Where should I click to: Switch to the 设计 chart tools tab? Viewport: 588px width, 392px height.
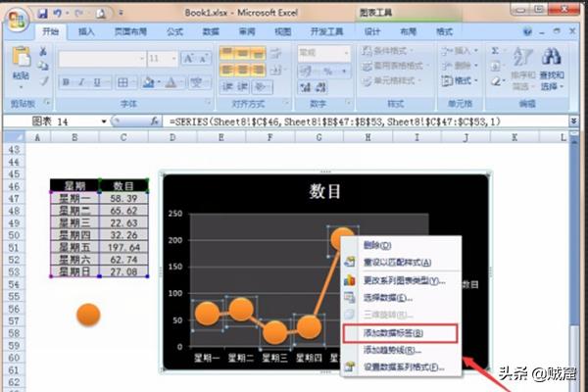click(x=372, y=32)
